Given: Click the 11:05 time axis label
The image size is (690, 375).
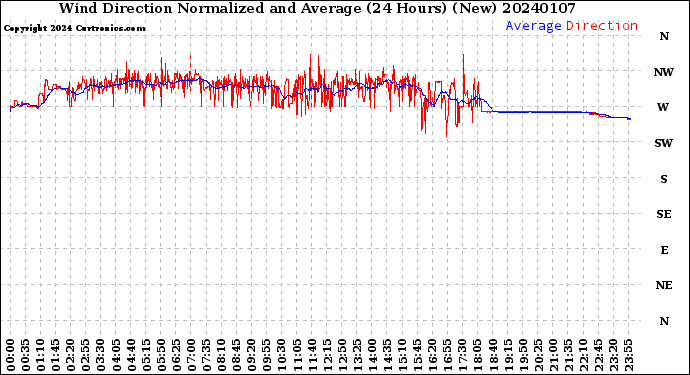Looking at the screenshot, I should [x=297, y=355].
